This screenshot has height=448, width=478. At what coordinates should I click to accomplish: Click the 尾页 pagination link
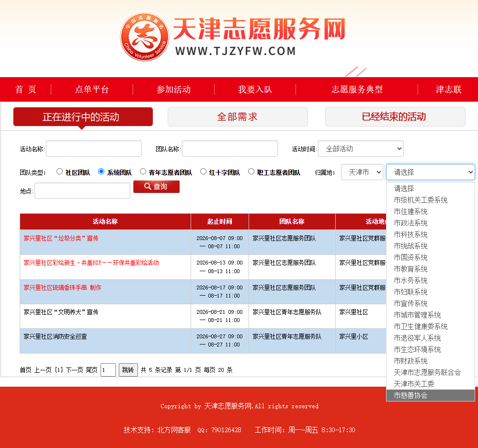point(92,370)
